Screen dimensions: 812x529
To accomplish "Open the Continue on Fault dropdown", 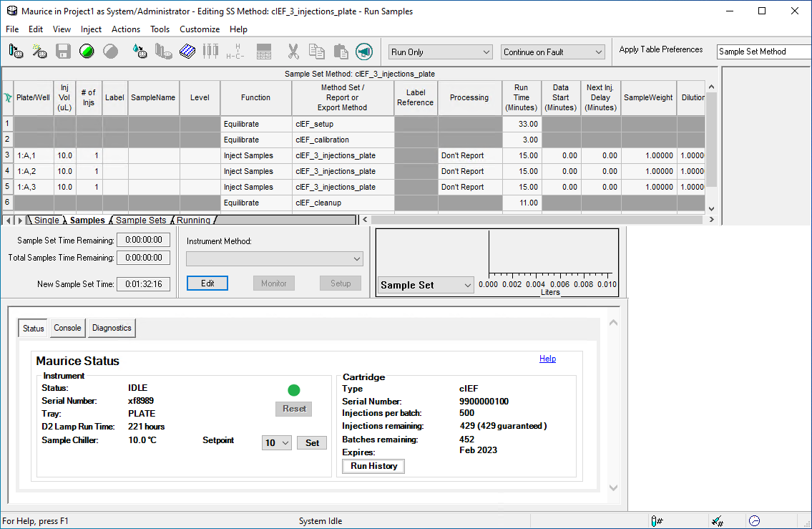I will pyautogui.click(x=552, y=52).
